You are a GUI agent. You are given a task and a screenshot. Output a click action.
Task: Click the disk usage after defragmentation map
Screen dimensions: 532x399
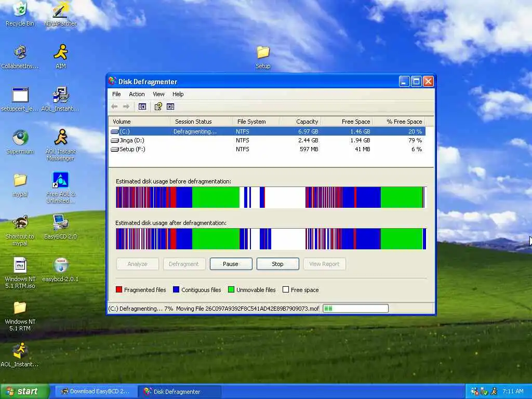point(271,239)
